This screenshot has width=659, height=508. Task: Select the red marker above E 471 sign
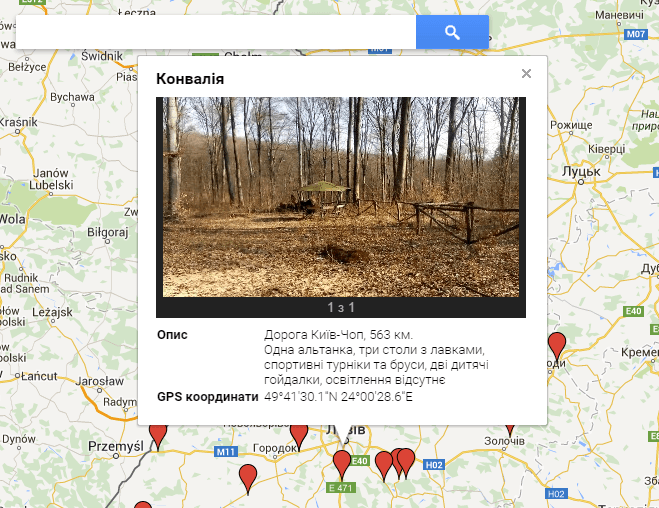tap(342, 465)
